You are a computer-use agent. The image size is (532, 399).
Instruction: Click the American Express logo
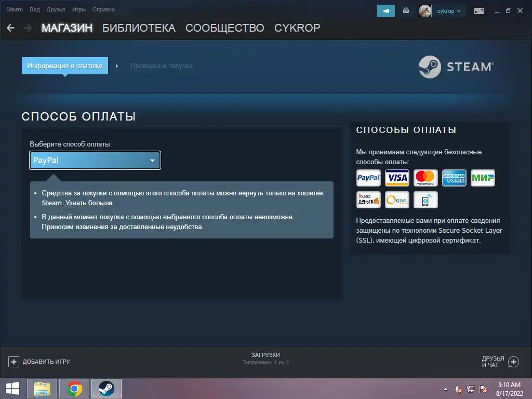click(454, 178)
